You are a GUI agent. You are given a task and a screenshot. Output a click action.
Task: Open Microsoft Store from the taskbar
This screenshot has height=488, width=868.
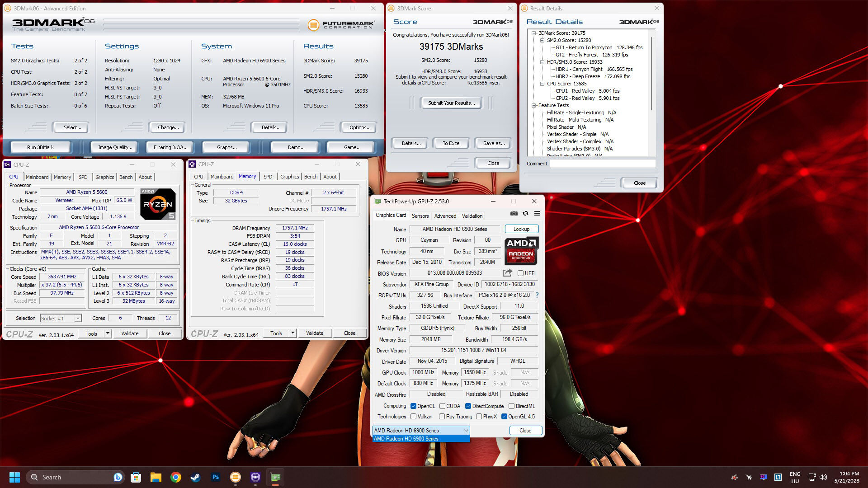click(x=136, y=477)
